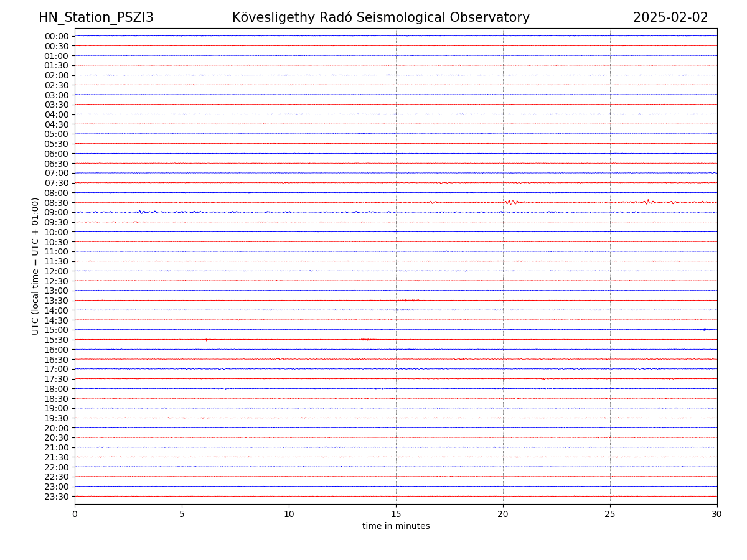Click the 23:30 time row label
The width and height of the screenshot is (747, 560).
tap(56, 497)
